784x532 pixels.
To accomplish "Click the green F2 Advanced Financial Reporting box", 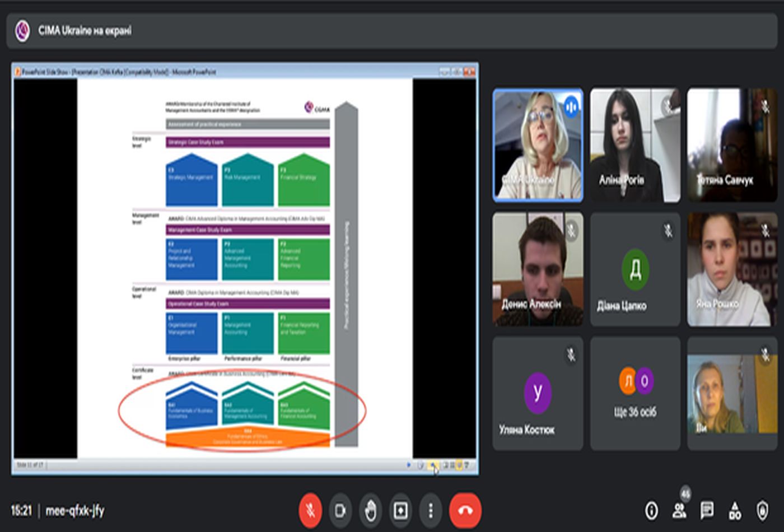I will pyautogui.click(x=304, y=259).
